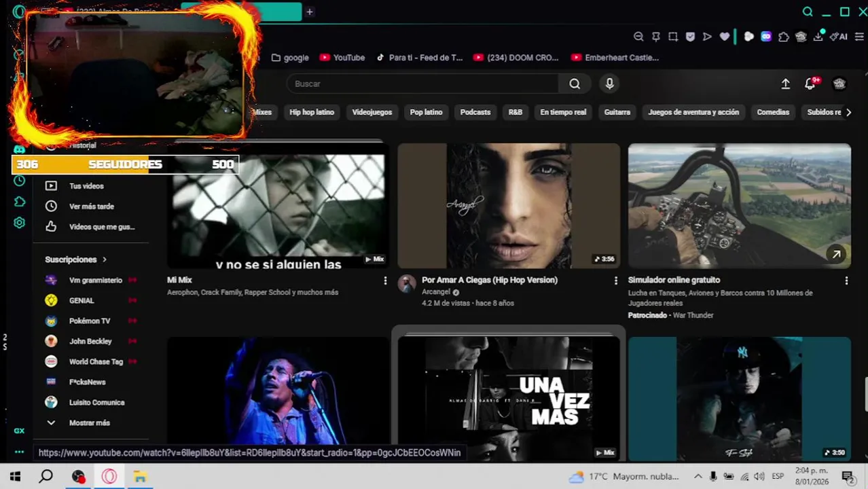Open Easy Setup sliders icon
This screenshot has width=868, height=489.
[859, 37]
